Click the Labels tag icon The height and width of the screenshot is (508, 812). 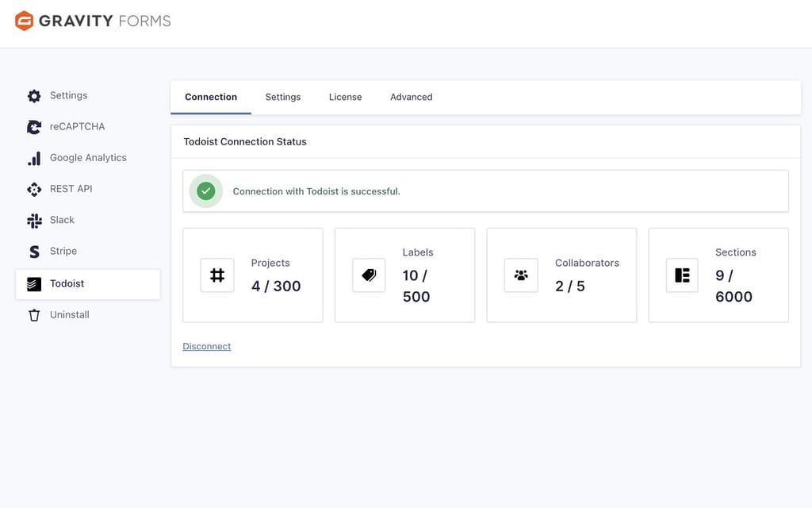pos(368,275)
